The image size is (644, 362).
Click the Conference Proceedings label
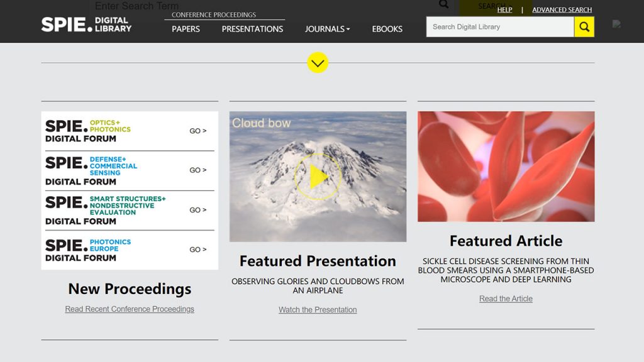(x=214, y=15)
